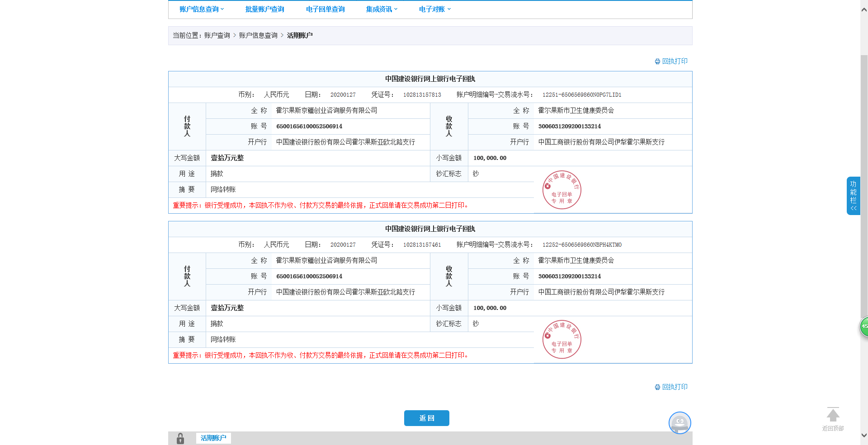Viewport: 868px width, 445px height.
Task: Select payer bank 中国建设银行 branch in first receipt
Action: pos(345,142)
